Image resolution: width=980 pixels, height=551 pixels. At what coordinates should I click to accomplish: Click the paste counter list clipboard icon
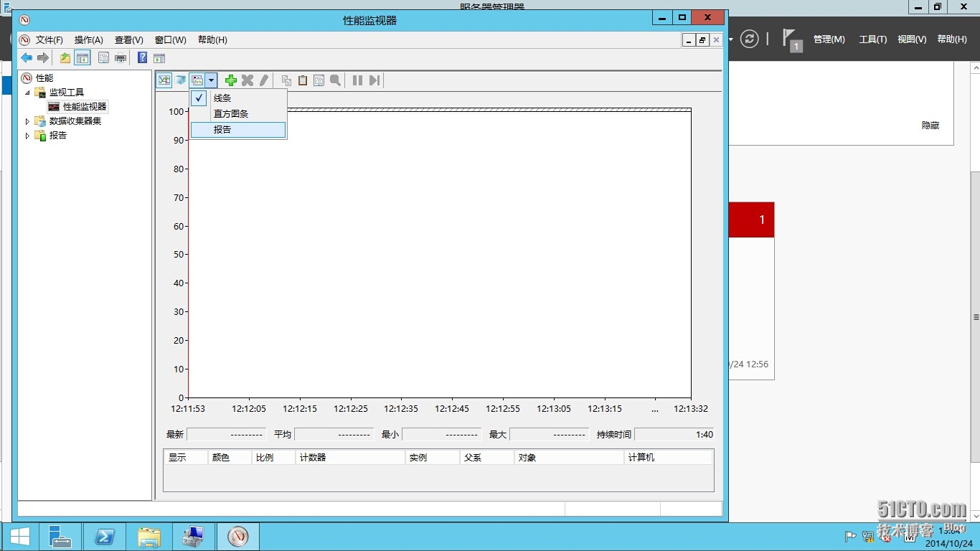pos(303,80)
